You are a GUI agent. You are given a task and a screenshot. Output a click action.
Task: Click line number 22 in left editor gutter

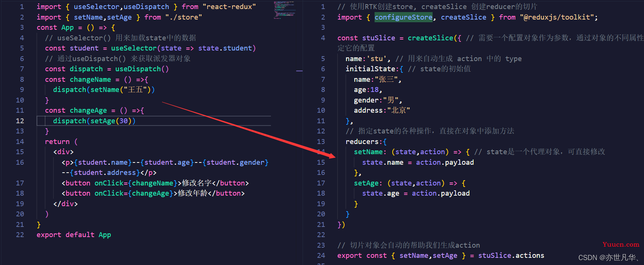20,235
